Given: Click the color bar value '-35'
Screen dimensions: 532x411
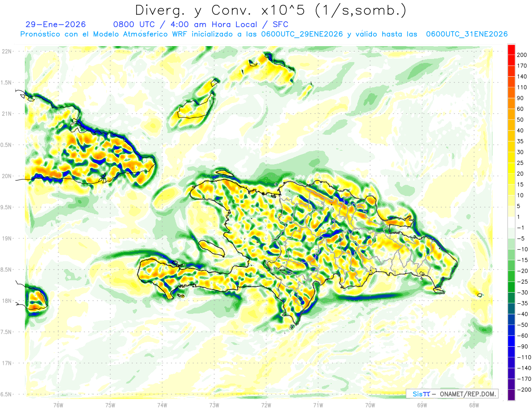Looking at the screenshot, I should tap(523, 303).
